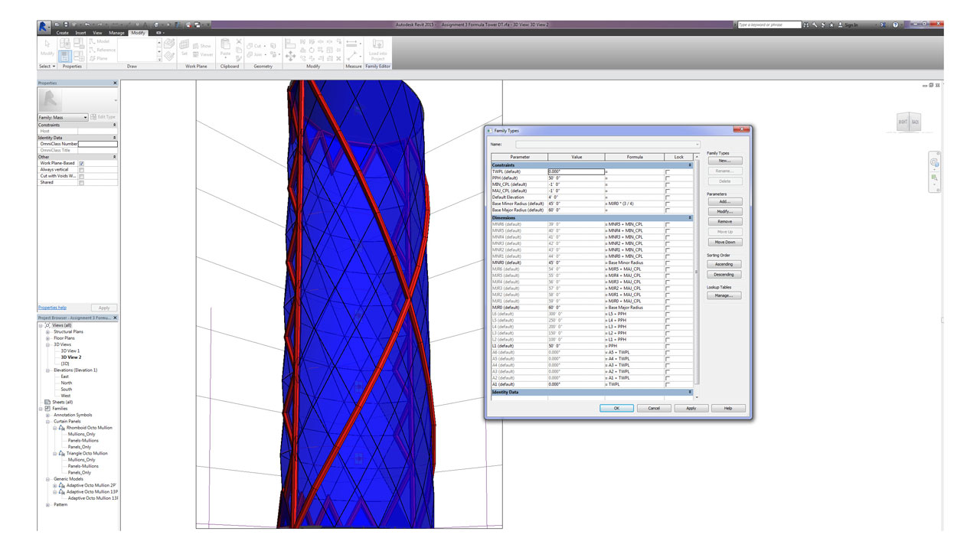Click the Add... parameter button
Screen dimensions: 980x551
click(724, 201)
